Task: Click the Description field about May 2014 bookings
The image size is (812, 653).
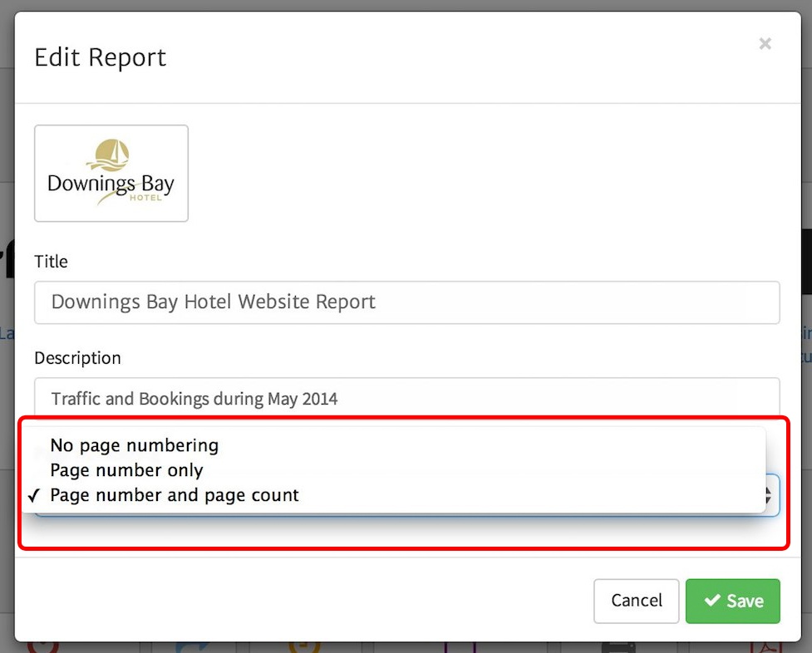Action: click(x=406, y=399)
